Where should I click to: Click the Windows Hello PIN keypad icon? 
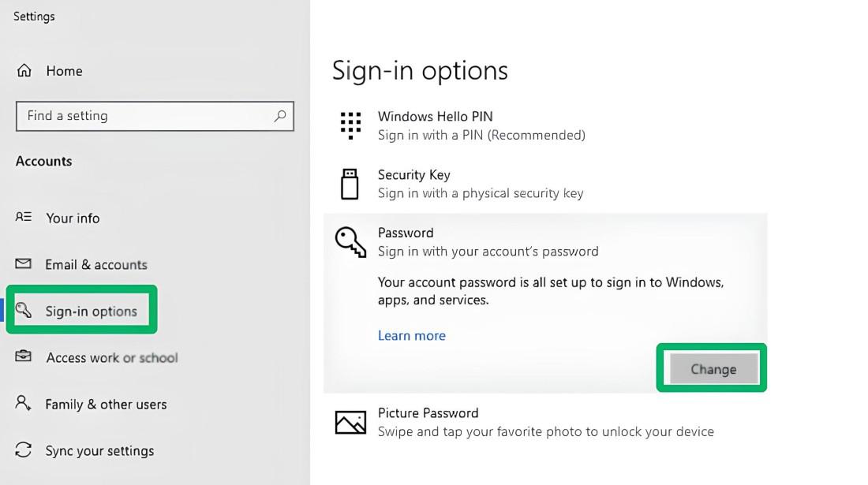(x=350, y=125)
